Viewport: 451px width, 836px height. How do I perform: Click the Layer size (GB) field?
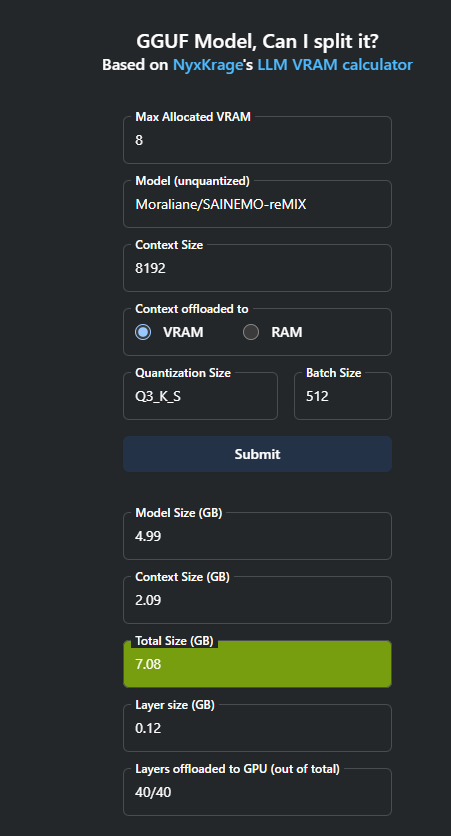click(257, 728)
